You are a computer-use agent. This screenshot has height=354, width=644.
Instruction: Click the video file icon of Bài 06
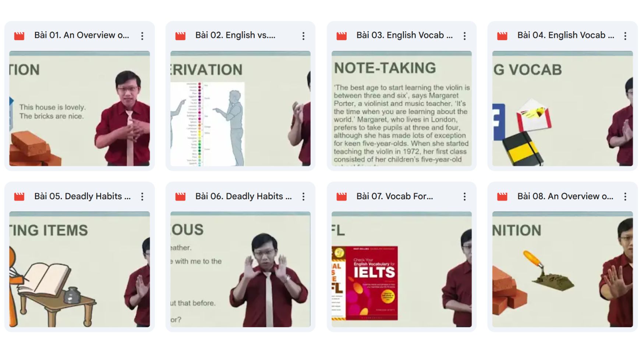pos(180,197)
